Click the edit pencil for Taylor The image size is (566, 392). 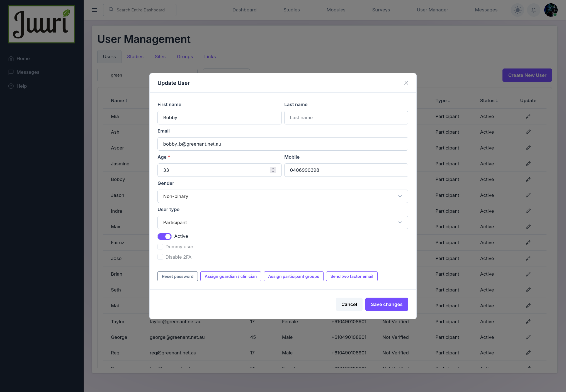coord(528,322)
